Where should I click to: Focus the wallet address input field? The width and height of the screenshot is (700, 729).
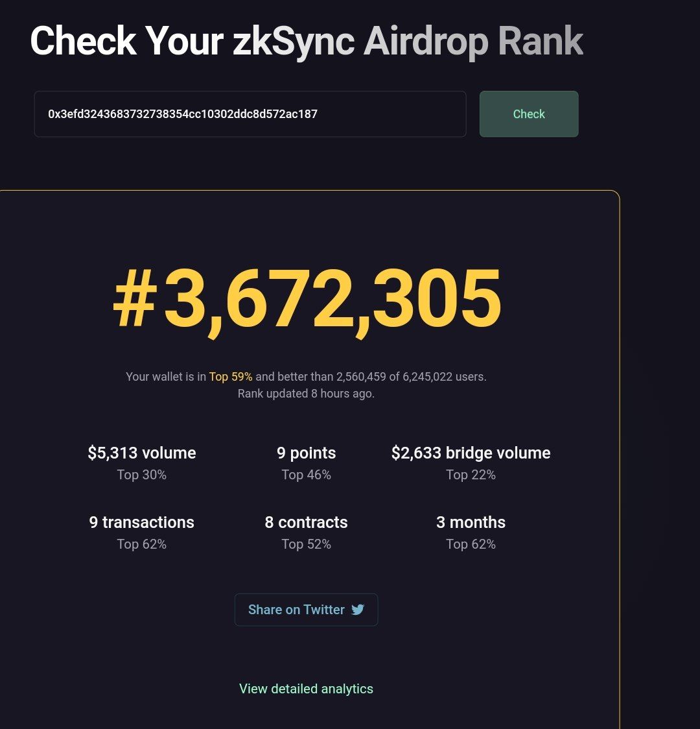click(x=250, y=114)
